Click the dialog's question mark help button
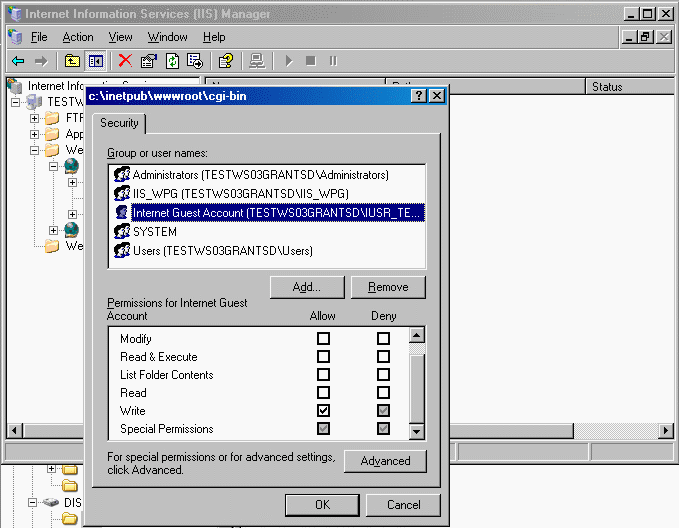The width and height of the screenshot is (679, 528). pos(418,96)
